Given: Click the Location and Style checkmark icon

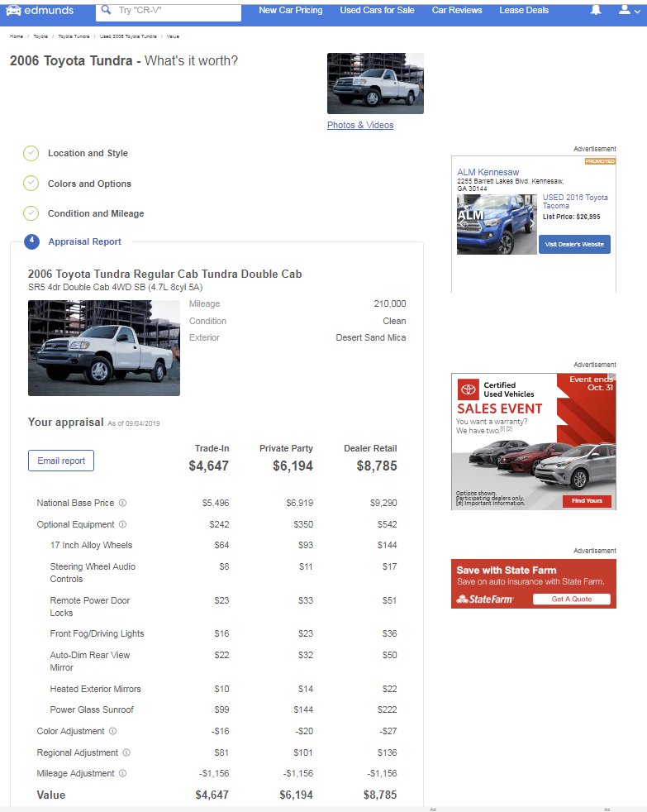Looking at the screenshot, I should (x=31, y=153).
